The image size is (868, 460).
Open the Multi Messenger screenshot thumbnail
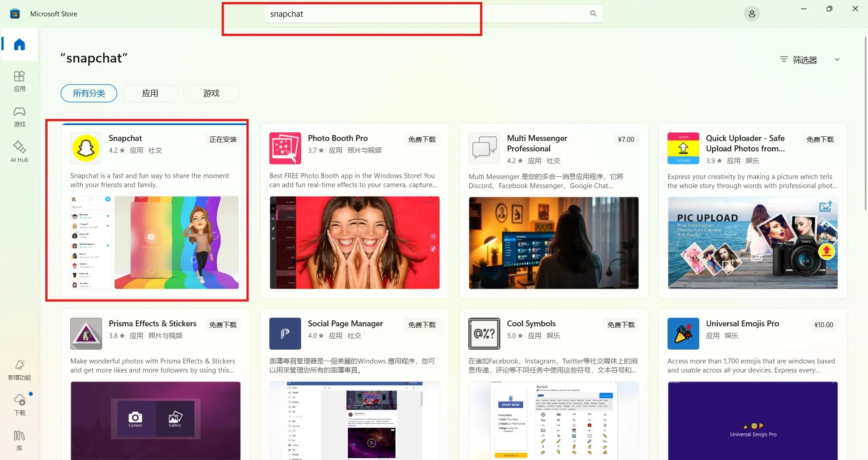click(554, 243)
